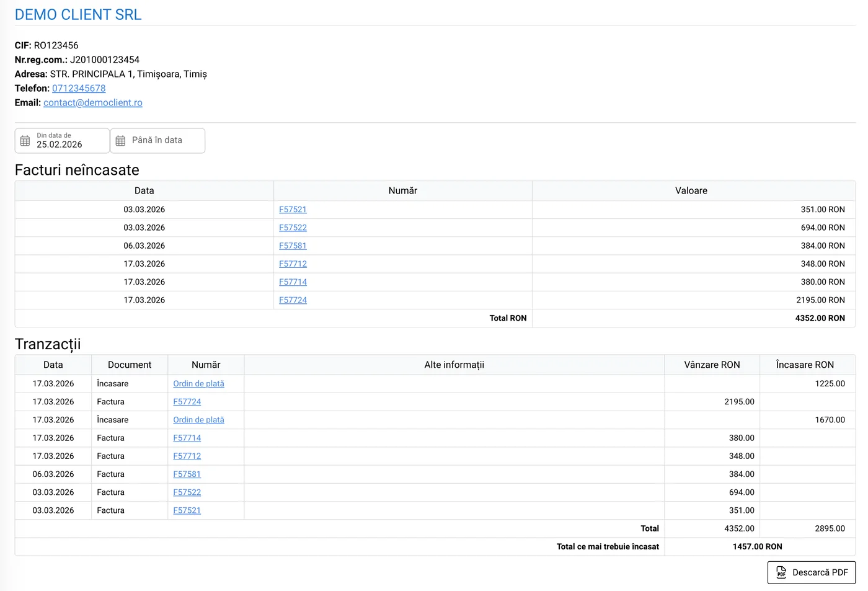Open invoice F57522 in Facturi neîncasate table
Image resolution: width=868 pixels, height=591 pixels.
(293, 228)
